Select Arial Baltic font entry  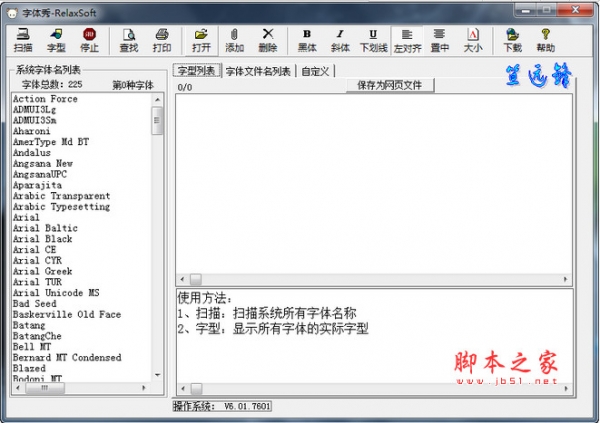[x=46, y=228]
